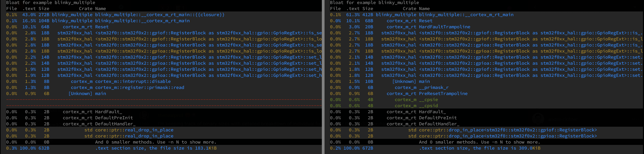Click the closure function name in left pane

pyautogui.click(x=160, y=15)
